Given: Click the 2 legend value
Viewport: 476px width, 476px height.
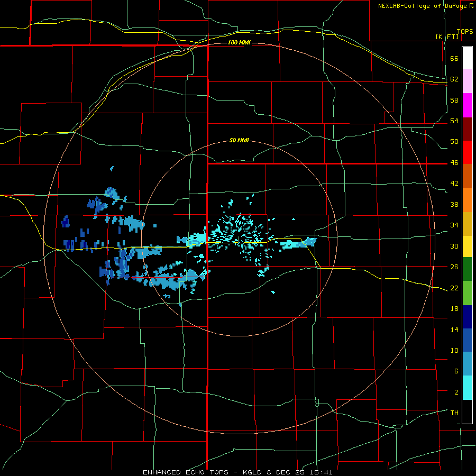Looking at the screenshot, I should (456, 392).
